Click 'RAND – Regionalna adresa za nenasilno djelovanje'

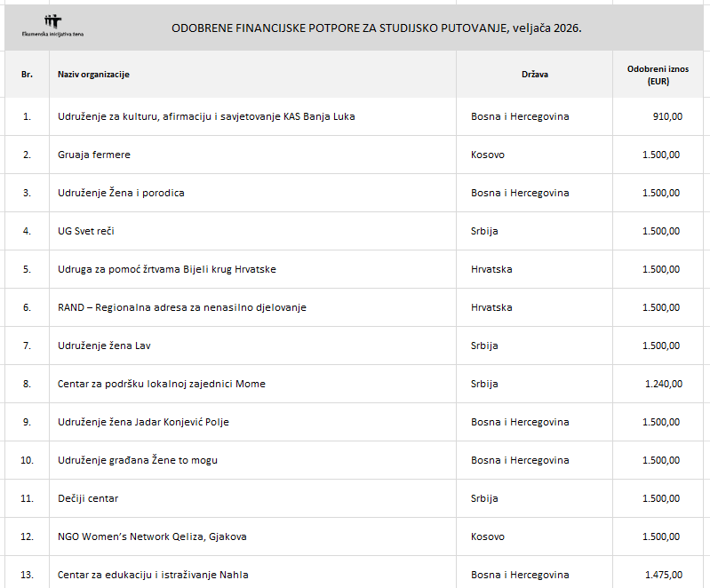tap(182, 307)
